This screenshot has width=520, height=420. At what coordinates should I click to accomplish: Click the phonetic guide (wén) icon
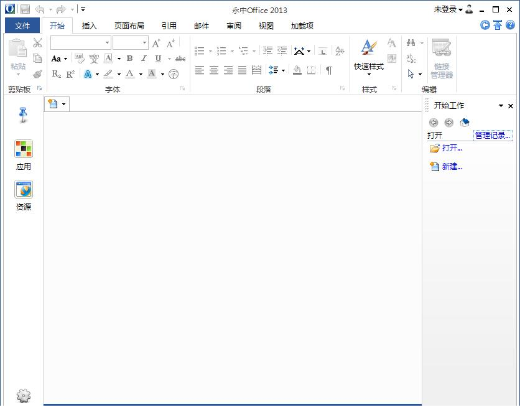coord(94,58)
